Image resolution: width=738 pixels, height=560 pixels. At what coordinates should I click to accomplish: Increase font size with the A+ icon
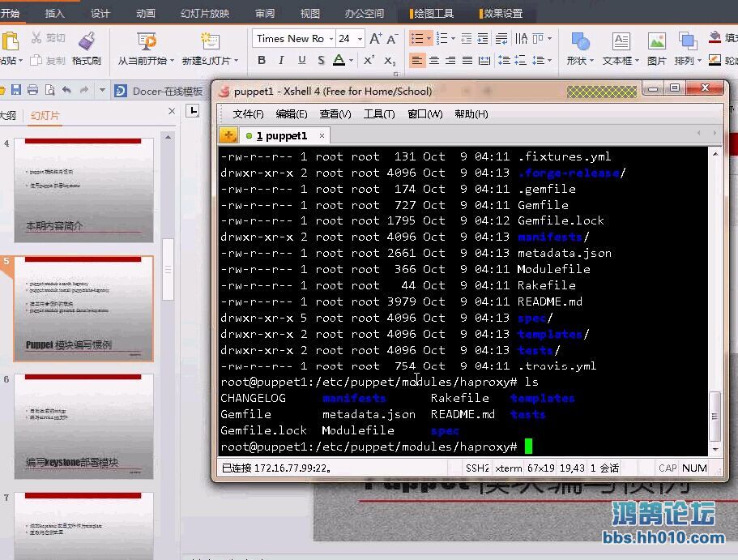pos(376,38)
